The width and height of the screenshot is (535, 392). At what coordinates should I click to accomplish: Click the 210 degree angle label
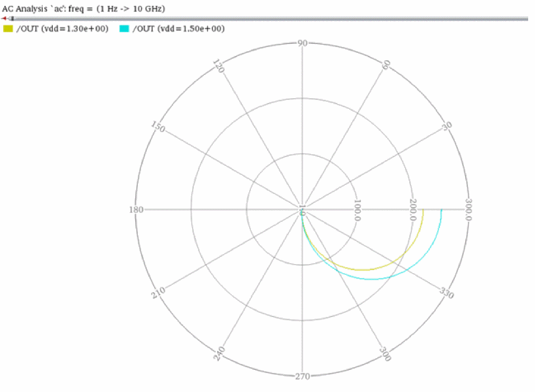click(158, 292)
